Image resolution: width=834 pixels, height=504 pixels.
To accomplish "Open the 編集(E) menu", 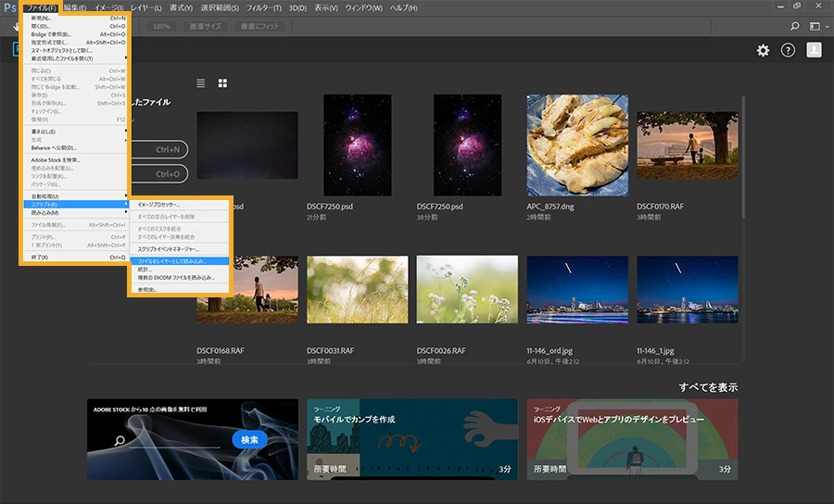I will tap(74, 8).
